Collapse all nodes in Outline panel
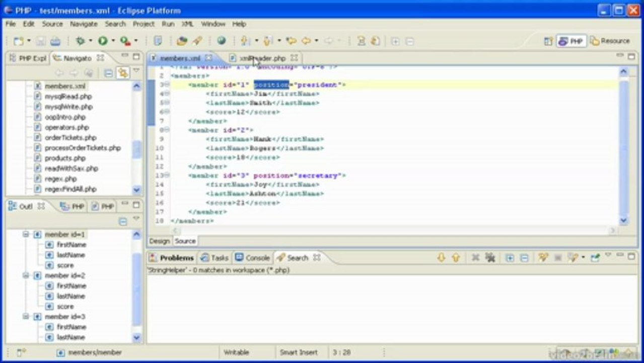 coord(122,222)
